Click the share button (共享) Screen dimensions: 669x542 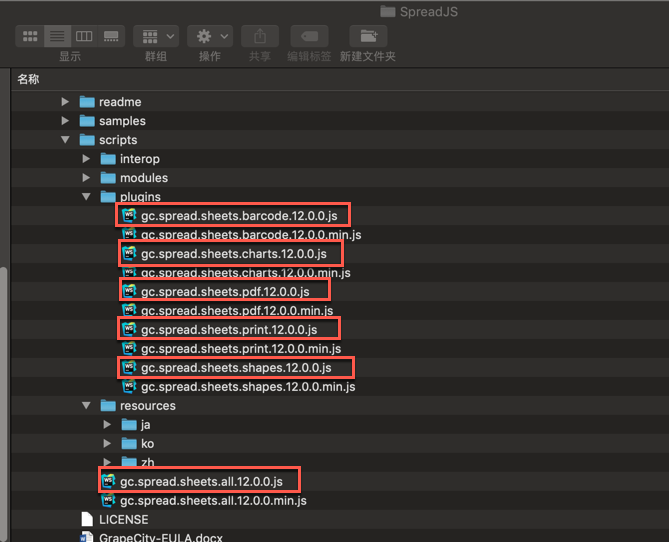coord(260,36)
